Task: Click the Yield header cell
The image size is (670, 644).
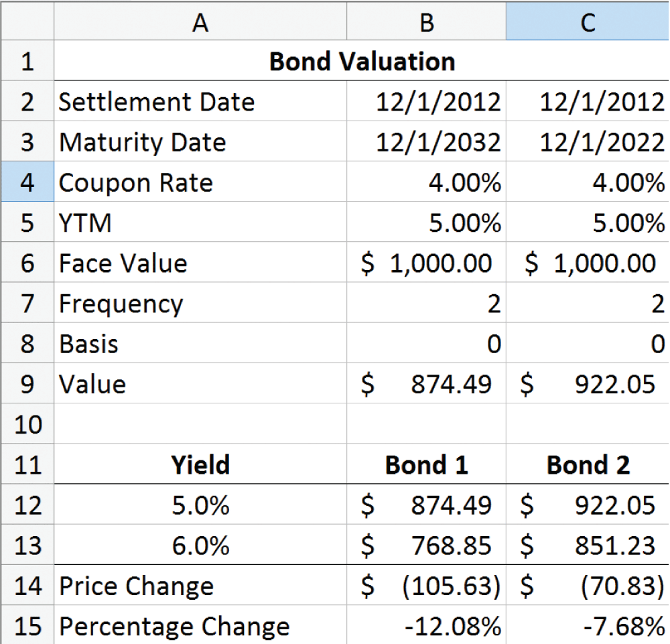Action: [x=200, y=465]
